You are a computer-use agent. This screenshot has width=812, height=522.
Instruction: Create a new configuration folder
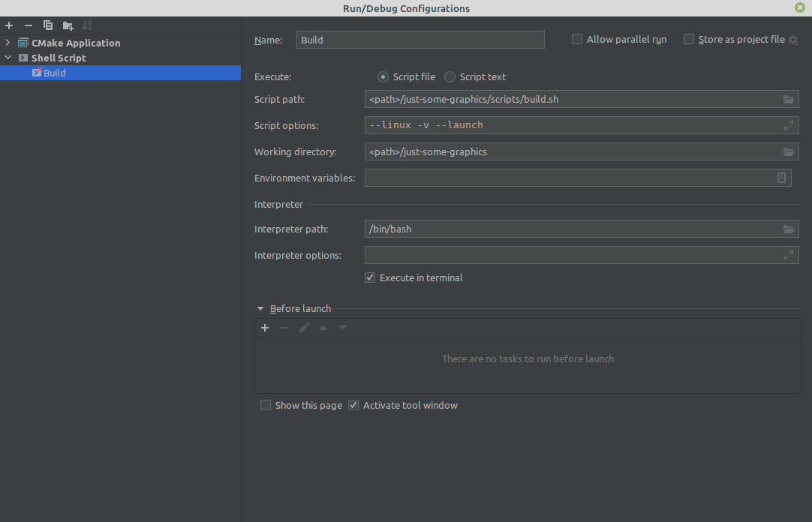[68, 25]
